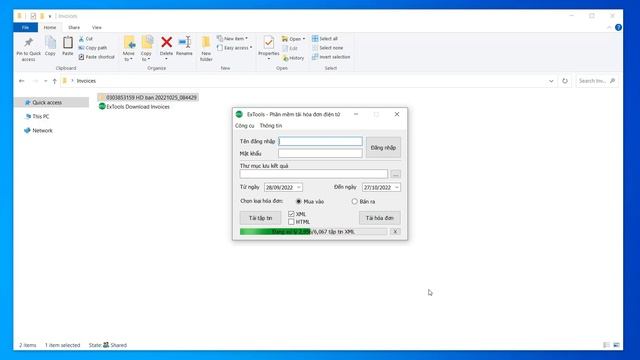Focus the Tên đăng nhập field
Viewport: 640px width, 360px height.
[320, 141]
